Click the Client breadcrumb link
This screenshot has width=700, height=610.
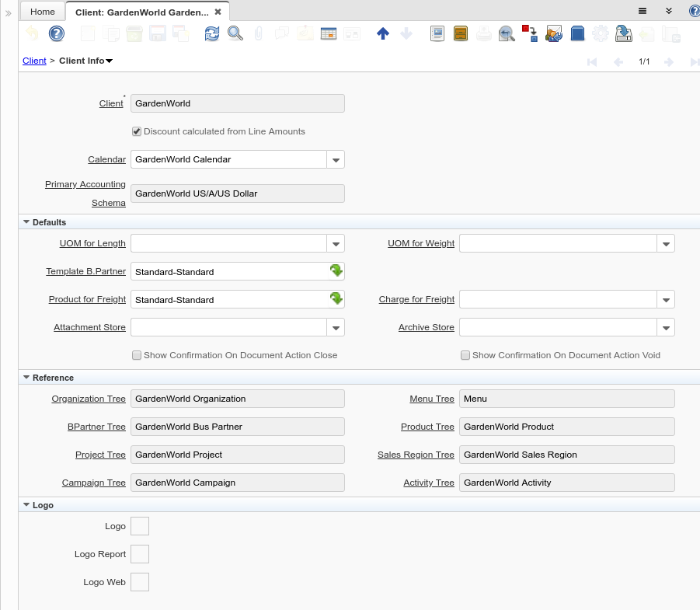[x=34, y=61]
